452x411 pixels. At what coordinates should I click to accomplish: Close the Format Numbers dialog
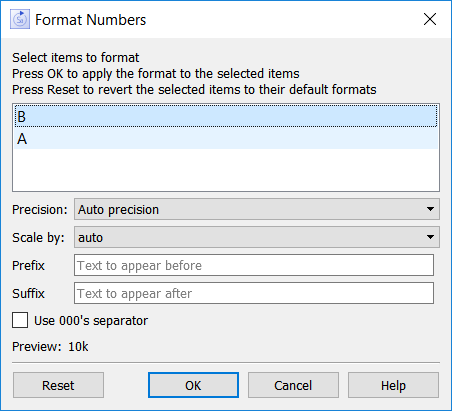[x=430, y=19]
